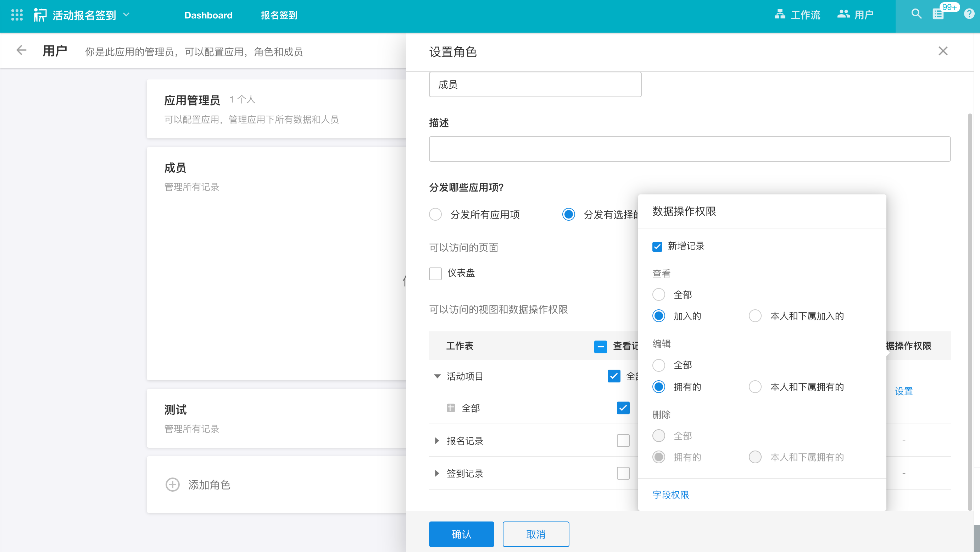Screen dimensions: 980x552
Task: Uncheck the 新增记录 checkbox
Action: click(657, 246)
